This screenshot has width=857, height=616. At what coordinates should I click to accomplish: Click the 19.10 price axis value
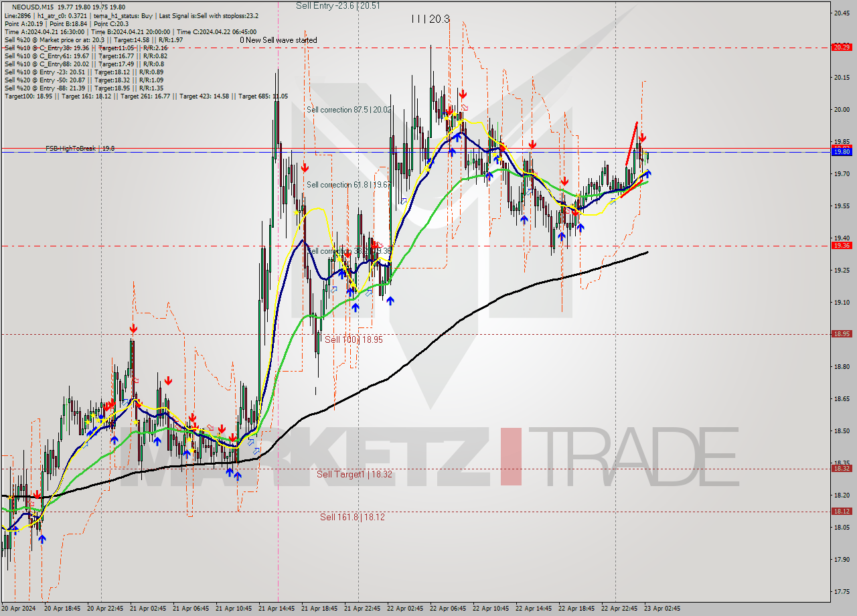point(841,302)
